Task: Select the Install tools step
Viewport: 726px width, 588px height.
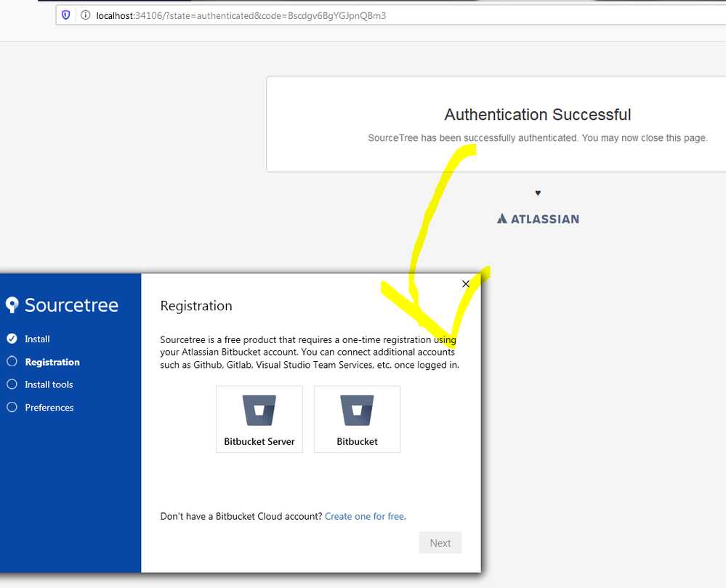Action: pyautogui.click(x=49, y=384)
